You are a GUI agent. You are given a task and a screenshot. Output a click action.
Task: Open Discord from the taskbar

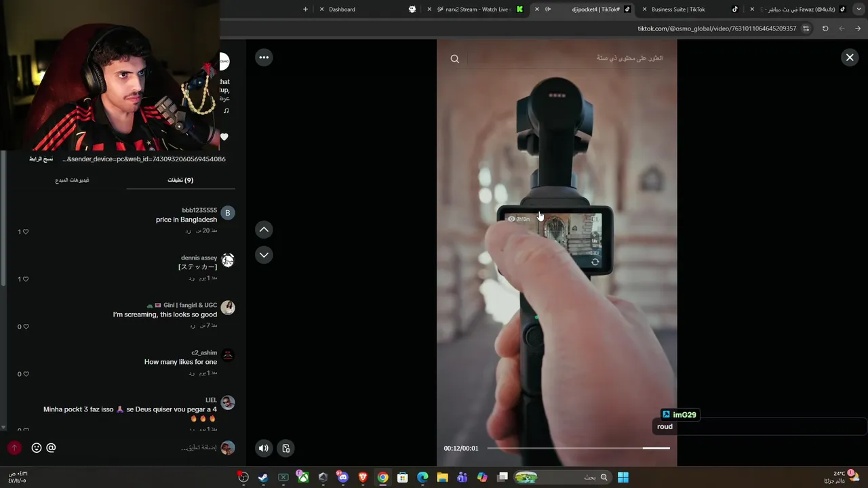(x=342, y=477)
